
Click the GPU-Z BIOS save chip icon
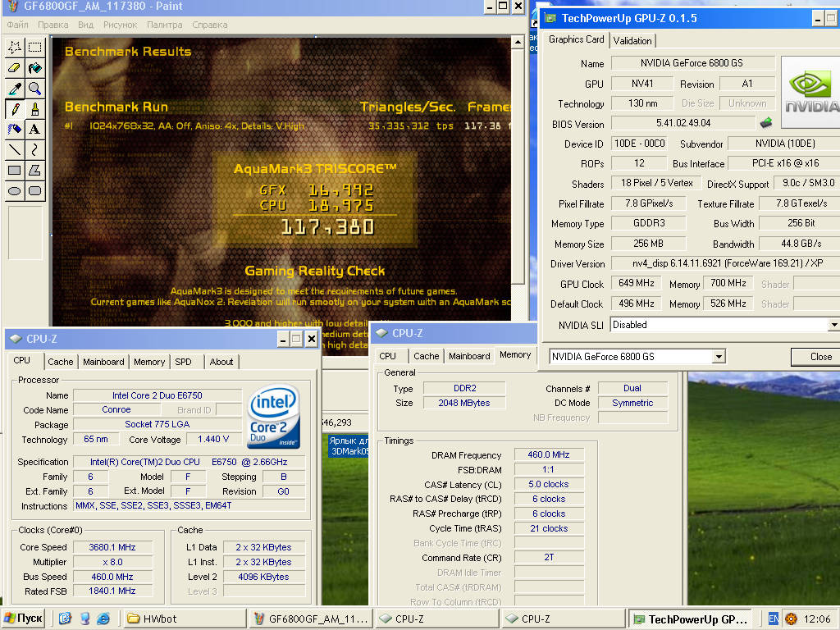point(766,123)
